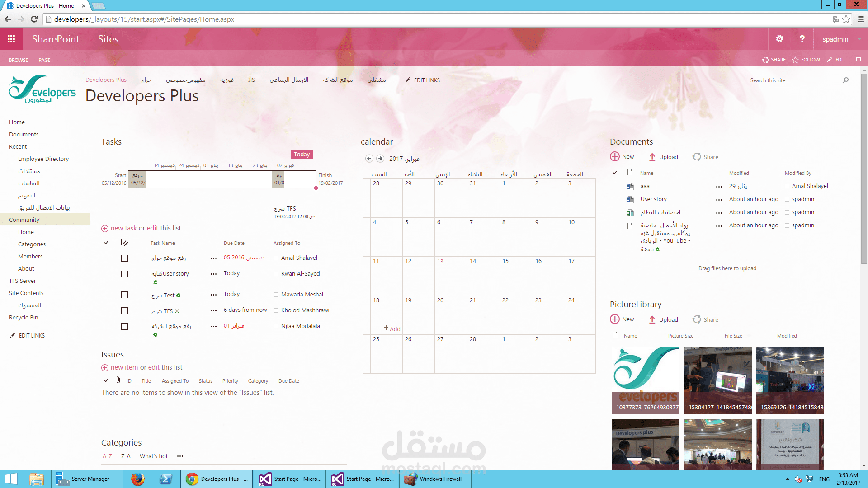Click the Focus on Content icon
The width and height of the screenshot is (868, 488).
[x=858, y=60]
